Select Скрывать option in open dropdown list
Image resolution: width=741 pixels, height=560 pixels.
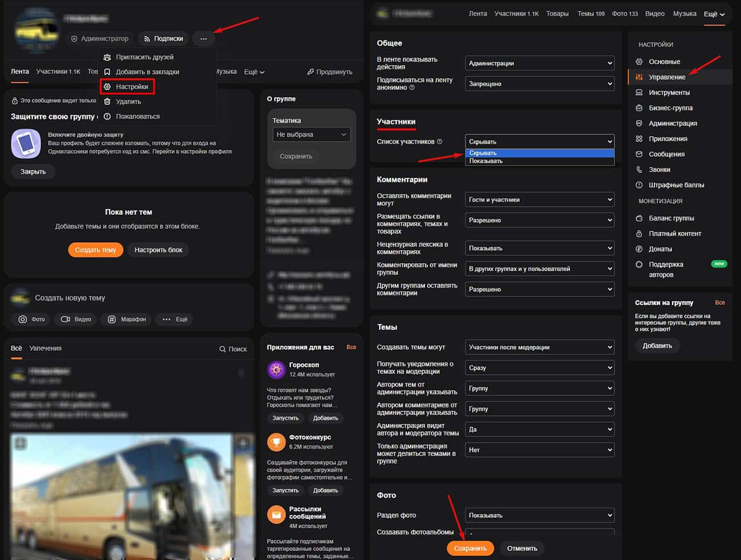[540, 153]
